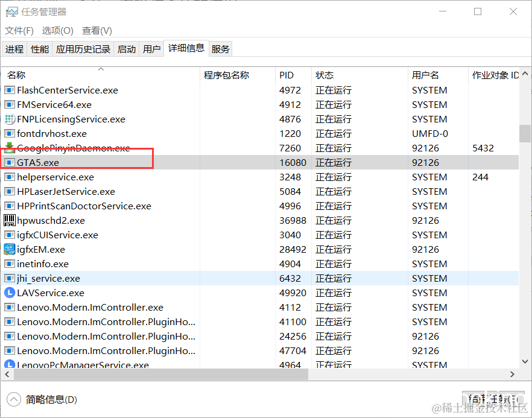Switch to the 进程 tab
Screen dimensions: 532x418
point(14,49)
